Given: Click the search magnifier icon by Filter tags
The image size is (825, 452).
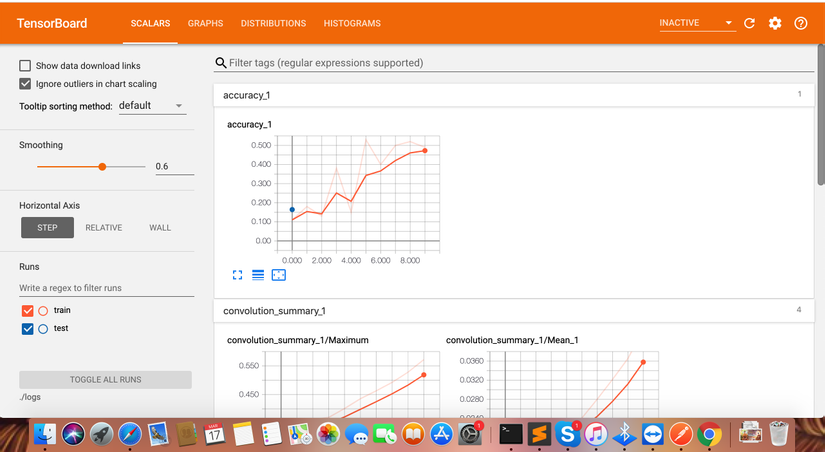Looking at the screenshot, I should click(x=220, y=63).
